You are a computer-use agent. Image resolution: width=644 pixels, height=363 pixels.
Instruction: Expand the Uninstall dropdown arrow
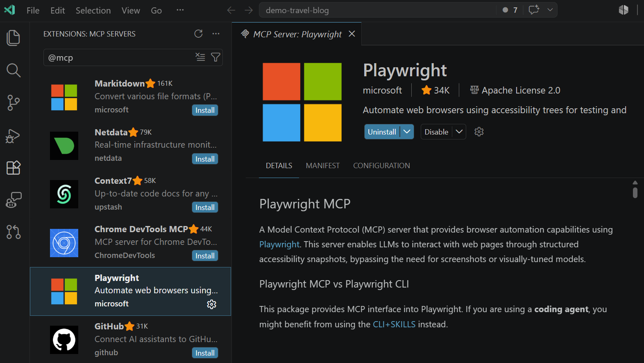point(407,132)
